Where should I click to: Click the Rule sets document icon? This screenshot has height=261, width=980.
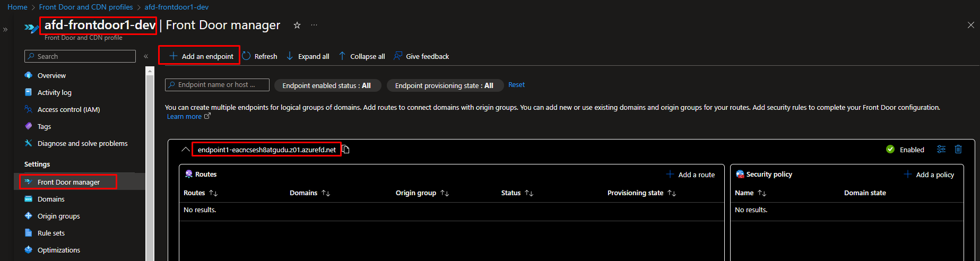point(29,233)
